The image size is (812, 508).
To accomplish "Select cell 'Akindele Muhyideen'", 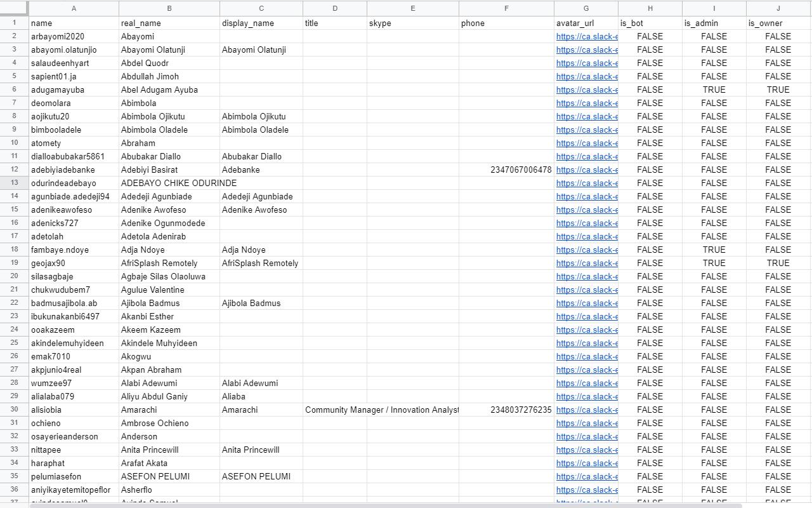I will [x=169, y=343].
